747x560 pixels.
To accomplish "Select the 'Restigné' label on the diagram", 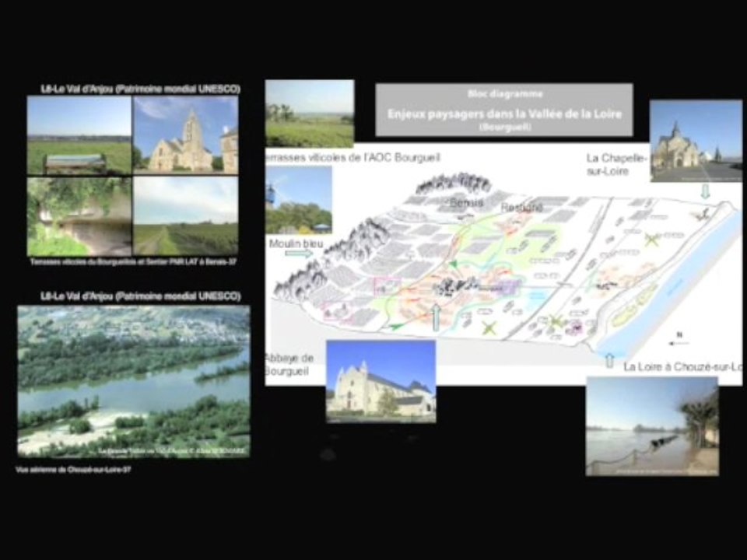I will click(x=521, y=208).
